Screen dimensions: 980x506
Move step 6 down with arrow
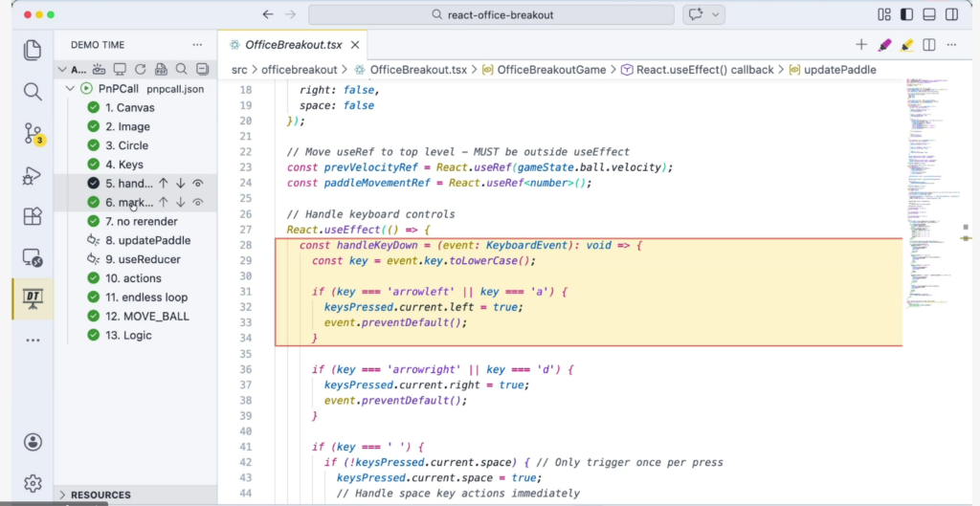tap(181, 202)
